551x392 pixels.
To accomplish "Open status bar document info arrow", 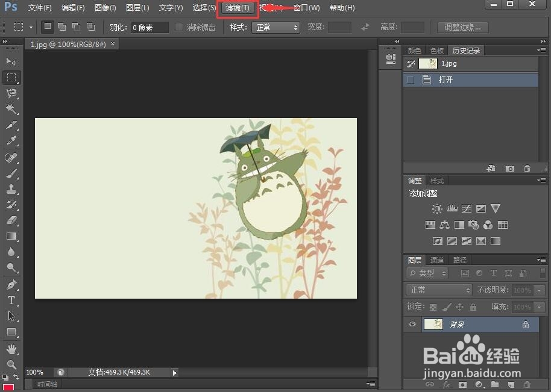I will (175, 373).
